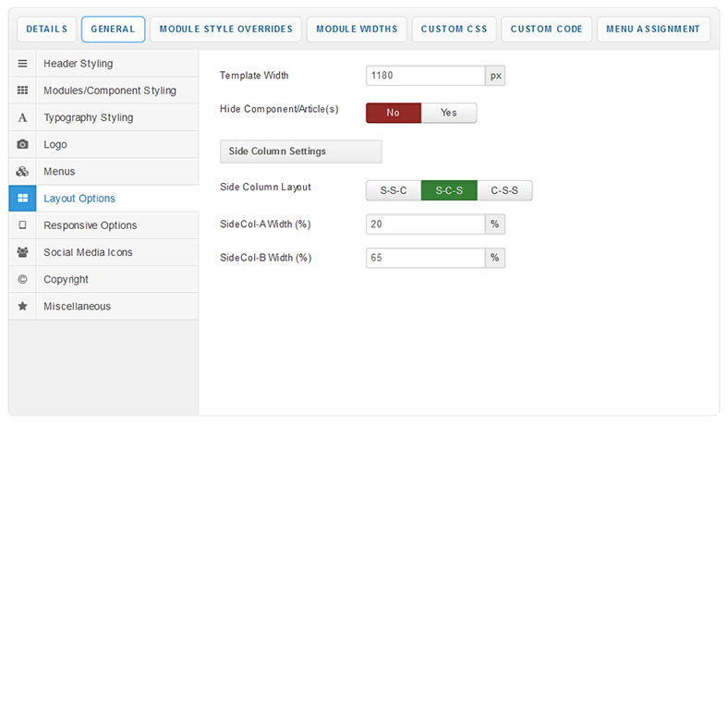Open the Custom CSS tab

(x=454, y=30)
